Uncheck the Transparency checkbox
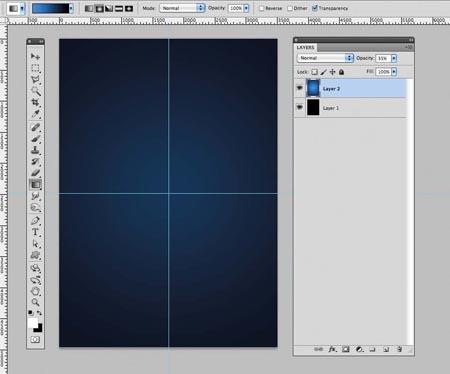 pyautogui.click(x=314, y=8)
